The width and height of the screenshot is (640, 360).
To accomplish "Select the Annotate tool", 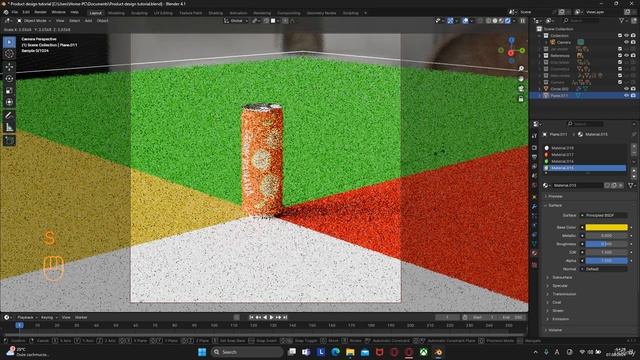I will tap(9, 116).
